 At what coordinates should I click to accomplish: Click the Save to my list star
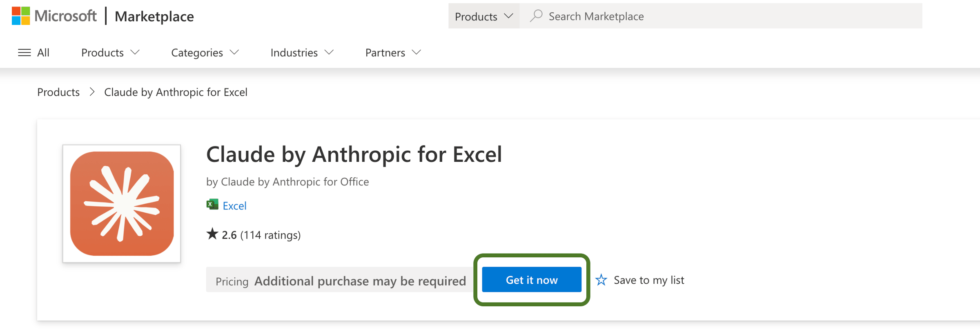tap(601, 280)
